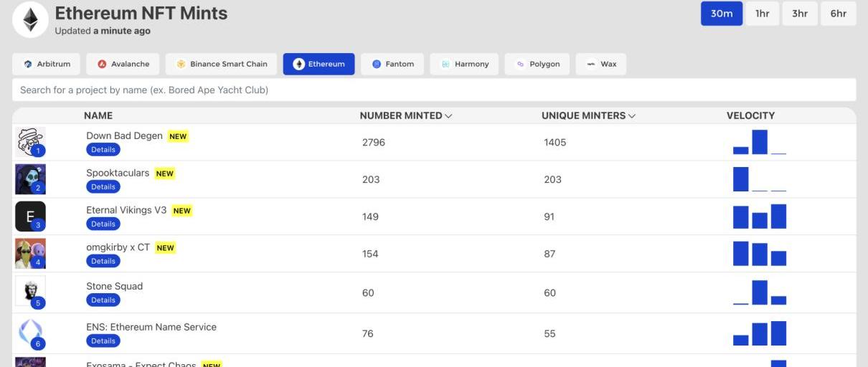This screenshot has width=868, height=367.
Task: Open Down Bad Degen project thumbnail
Action: tap(30, 142)
